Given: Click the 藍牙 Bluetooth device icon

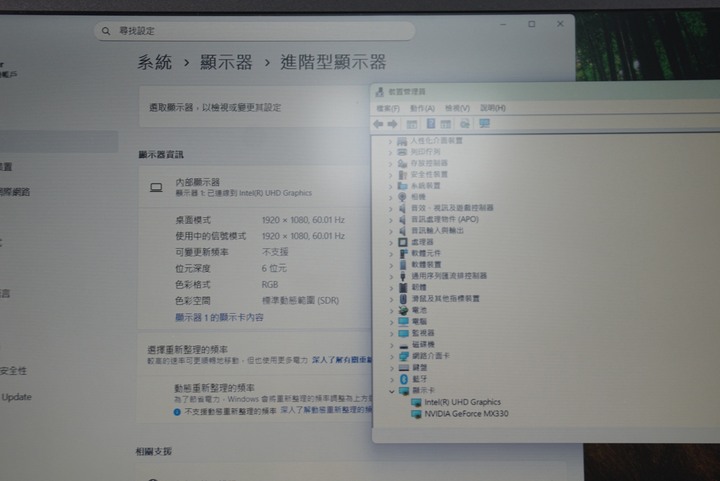Looking at the screenshot, I should [404, 379].
